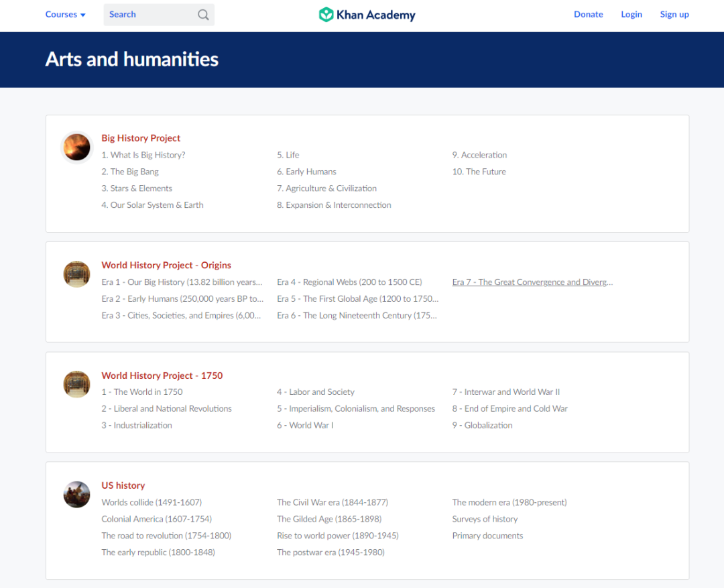Select Colonial America (1607-1754)
The width and height of the screenshot is (724, 588).
click(156, 519)
